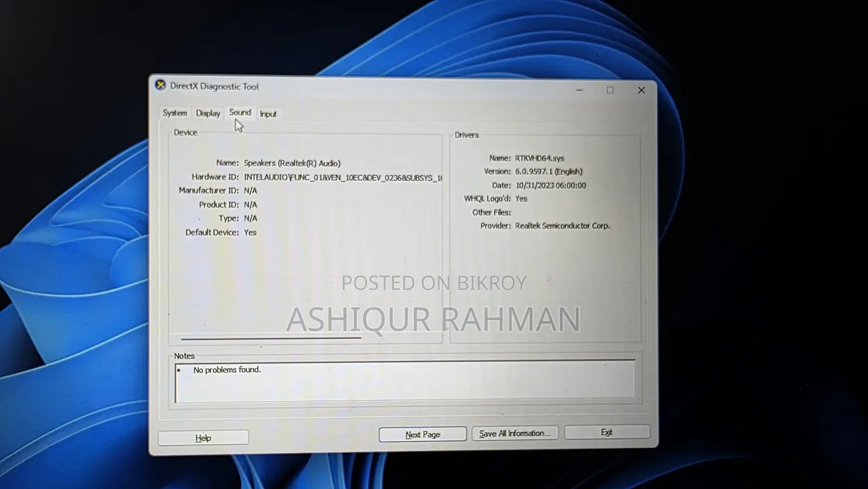The width and height of the screenshot is (868, 489).
Task: Select the Sound tab
Action: [x=240, y=112]
